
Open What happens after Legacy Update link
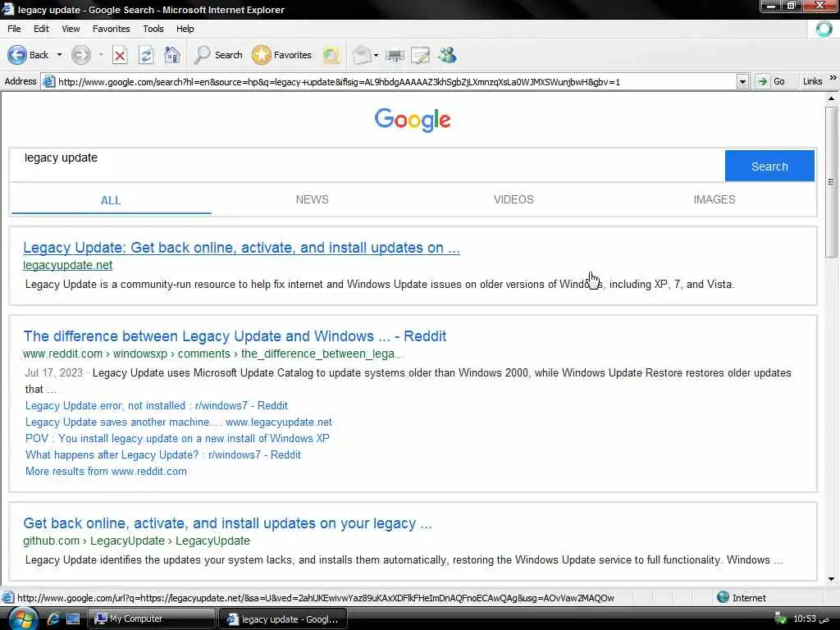(x=163, y=454)
